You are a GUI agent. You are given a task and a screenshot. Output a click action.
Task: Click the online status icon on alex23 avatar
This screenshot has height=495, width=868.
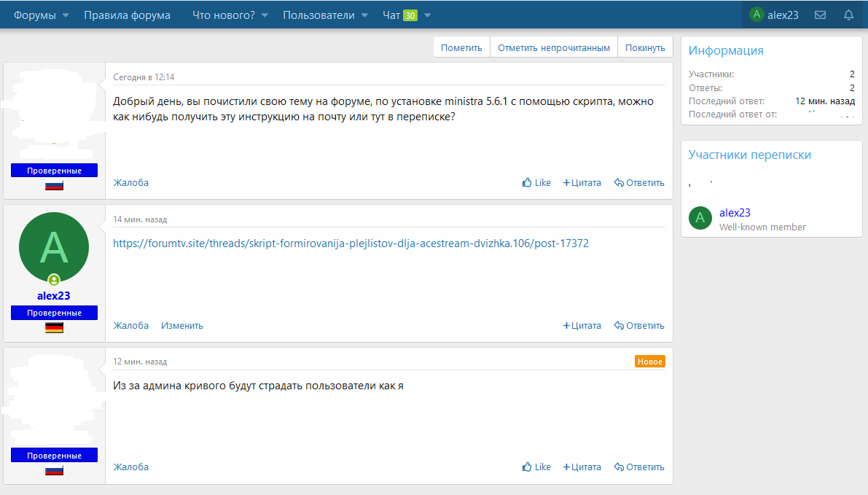click(x=54, y=280)
